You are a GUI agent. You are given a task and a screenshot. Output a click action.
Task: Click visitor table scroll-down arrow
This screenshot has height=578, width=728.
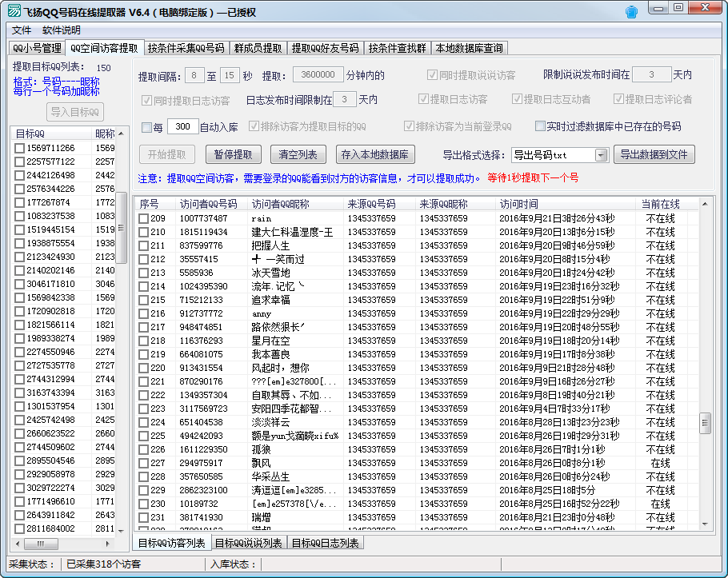705,524
